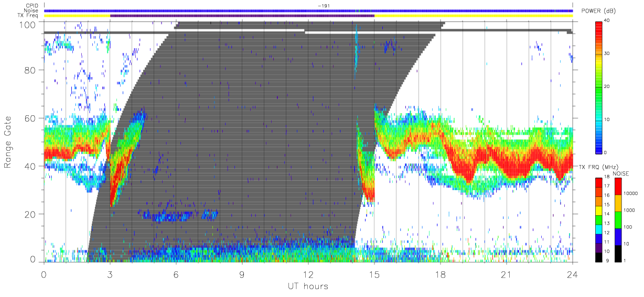Click the "18" label on the TX frequency legend
This screenshot has height=297, width=644.
[607, 178]
